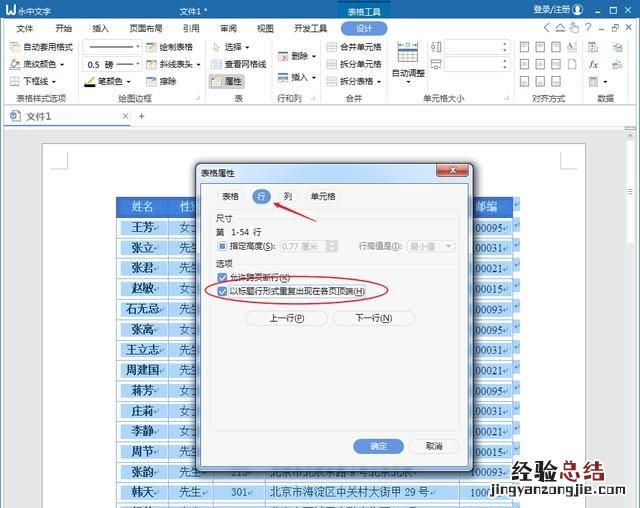Toggle Specify Height (指定高度) checkbox
This screenshot has height=508, width=640.
(222, 246)
